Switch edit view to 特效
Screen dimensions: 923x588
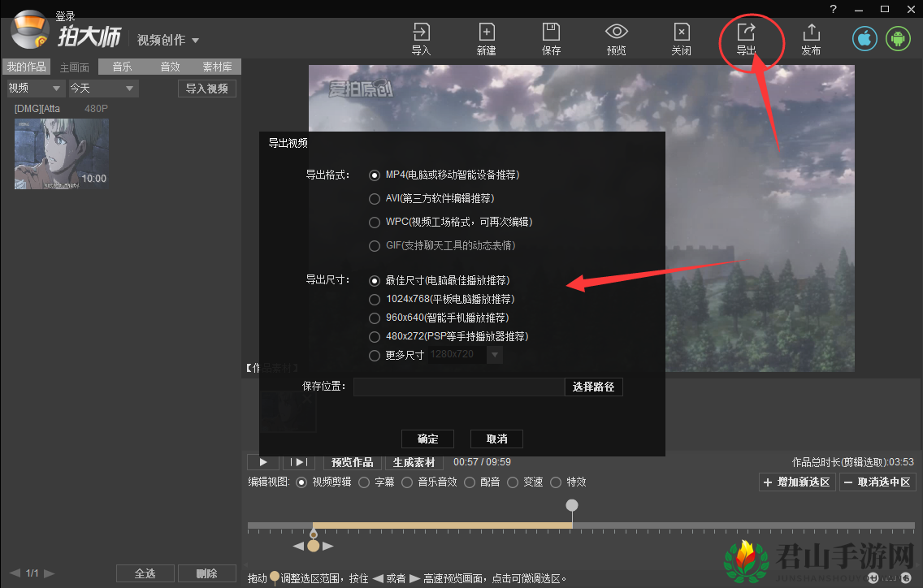[556, 482]
